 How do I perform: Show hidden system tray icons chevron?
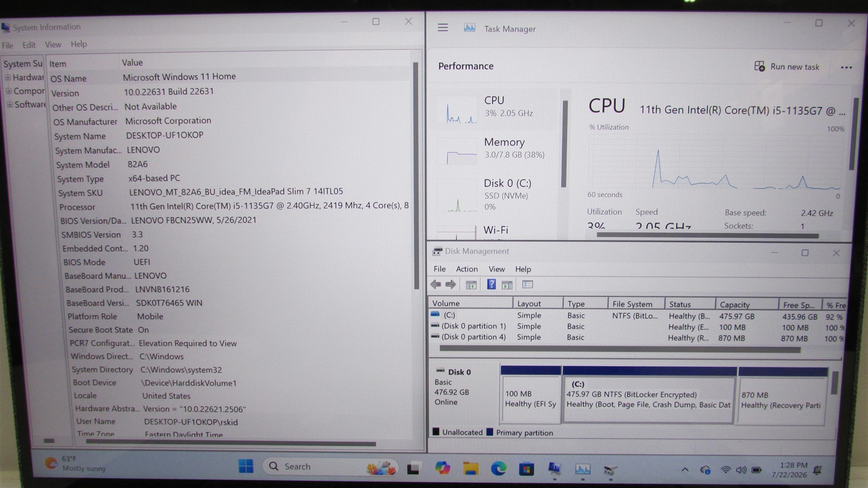coord(685,470)
